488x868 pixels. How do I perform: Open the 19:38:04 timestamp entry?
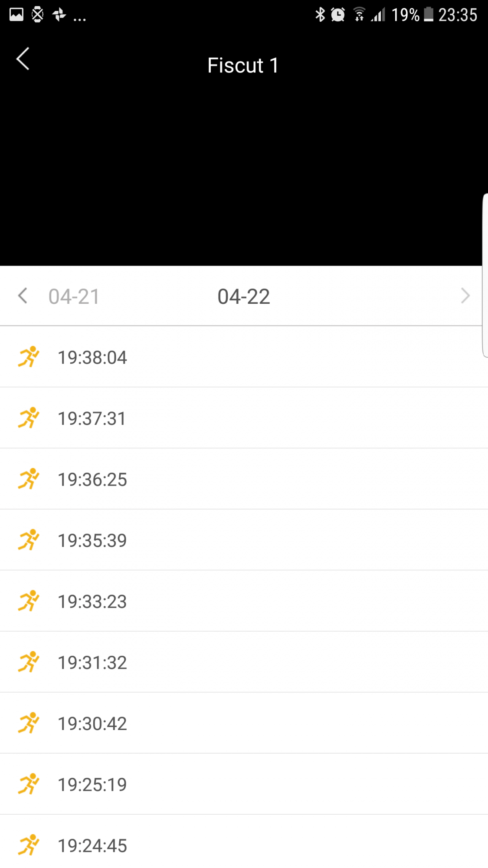pos(92,358)
